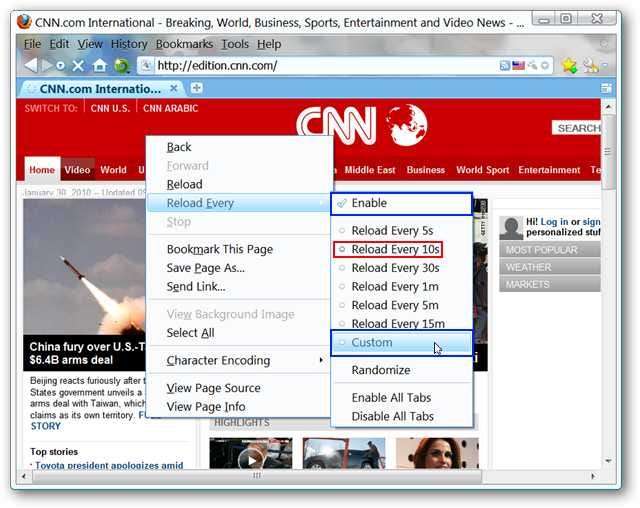This screenshot has height=508, width=640.
Task: Click the user avatar beside Log in
Action: (x=511, y=228)
